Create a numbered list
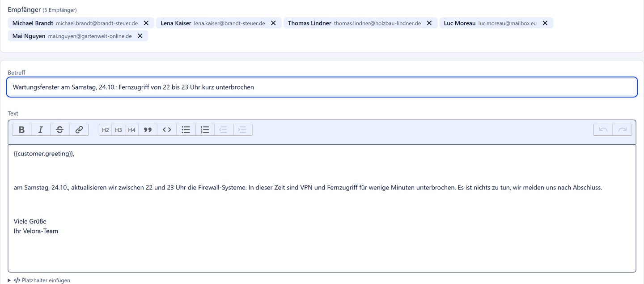The image size is (644, 284). click(205, 130)
